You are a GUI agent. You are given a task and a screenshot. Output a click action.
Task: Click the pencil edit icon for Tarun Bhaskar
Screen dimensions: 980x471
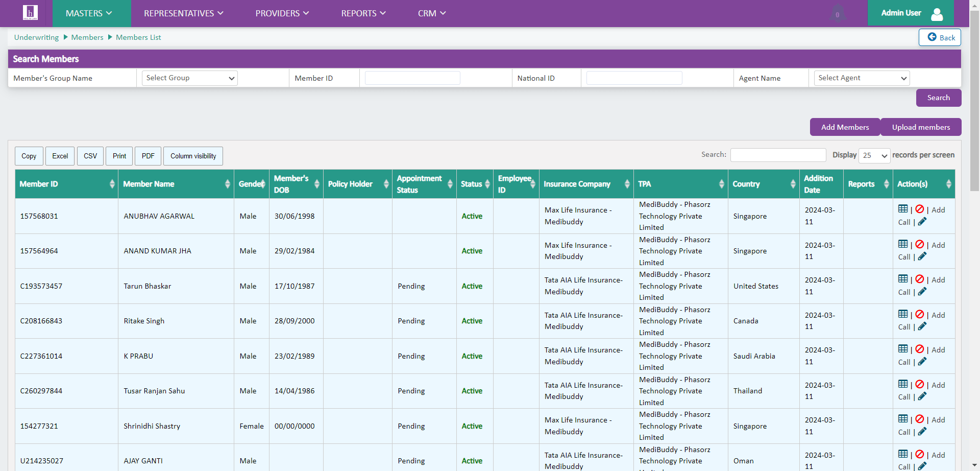[922, 292]
